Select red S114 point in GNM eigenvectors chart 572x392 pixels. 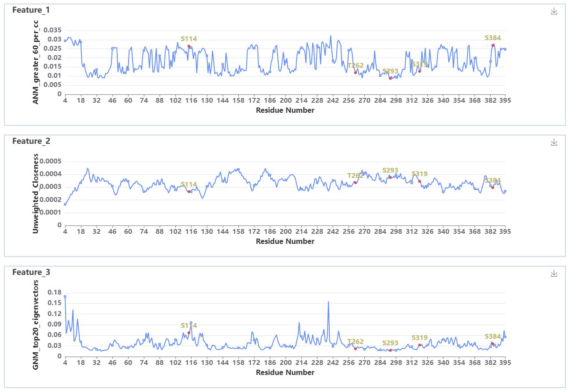click(189, 333)
